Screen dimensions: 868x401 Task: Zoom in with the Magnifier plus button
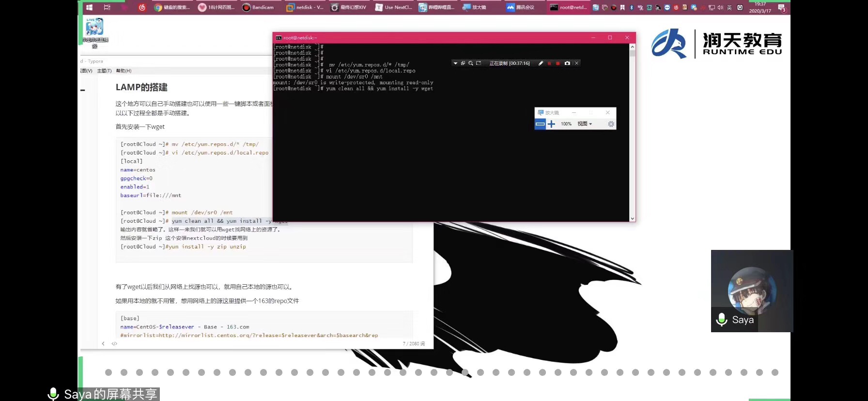pos(551,124)
